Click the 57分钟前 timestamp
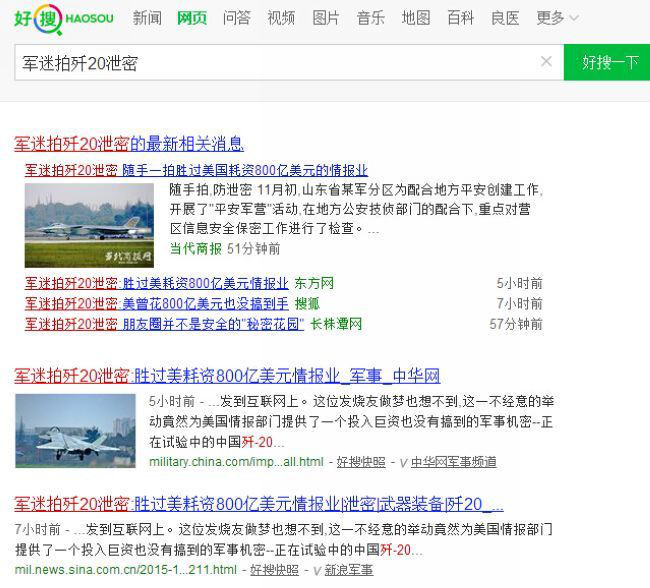Screen dimensions: 650x588 pyautogui.click(x=516, y=324)
